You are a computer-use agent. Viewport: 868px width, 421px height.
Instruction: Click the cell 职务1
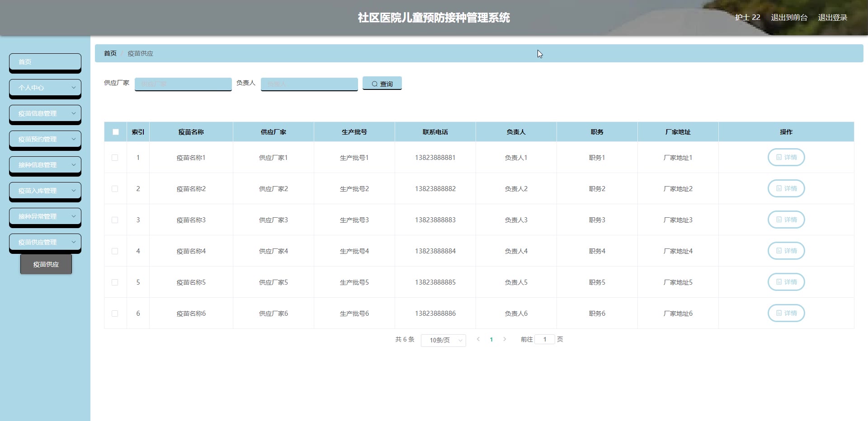(597, 158)
